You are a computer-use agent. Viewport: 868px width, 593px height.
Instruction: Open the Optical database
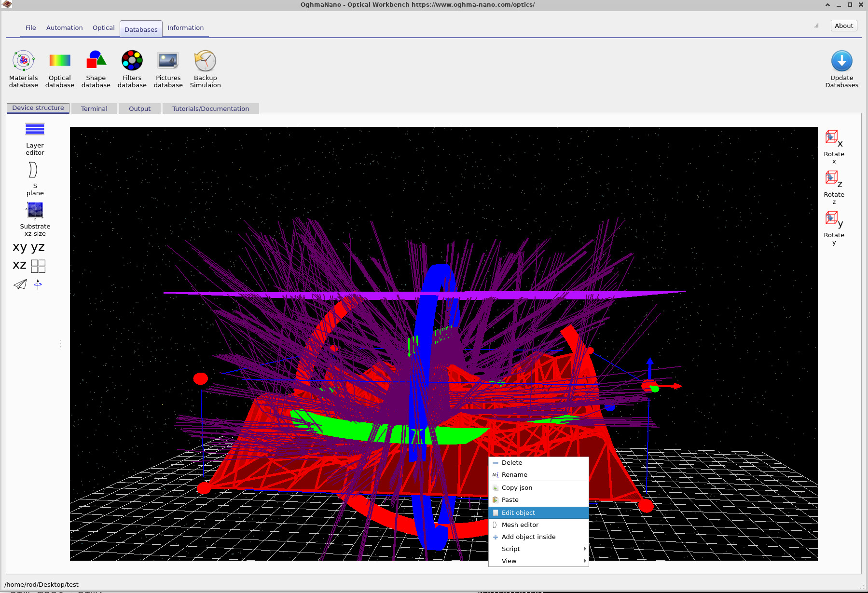tap(59, 67)
